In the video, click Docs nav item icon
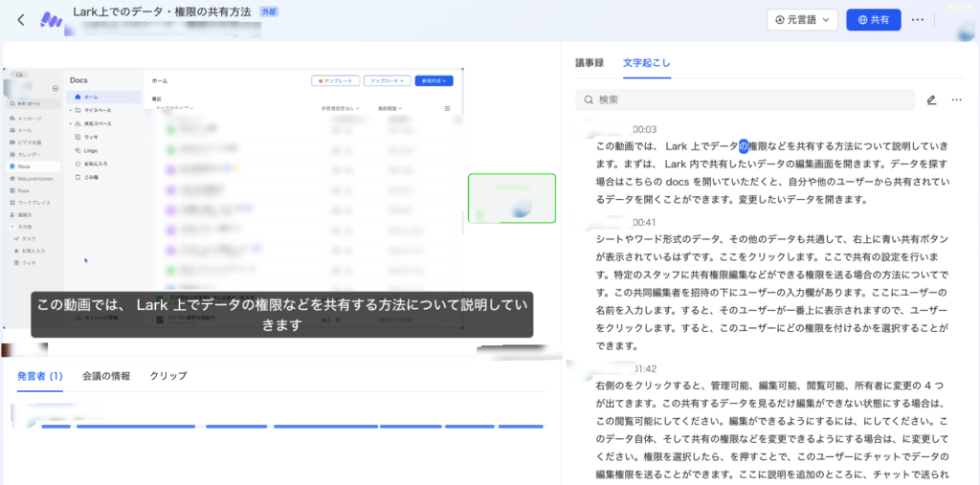This screenshot has width=980, height=485. [x=12, y=166]
